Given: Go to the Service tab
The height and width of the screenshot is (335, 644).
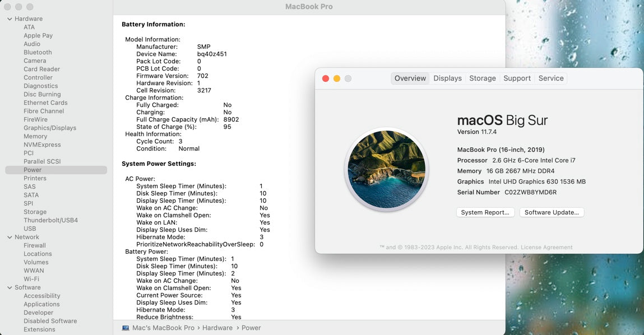Looking at the screenshot, I should coord(550,78).
